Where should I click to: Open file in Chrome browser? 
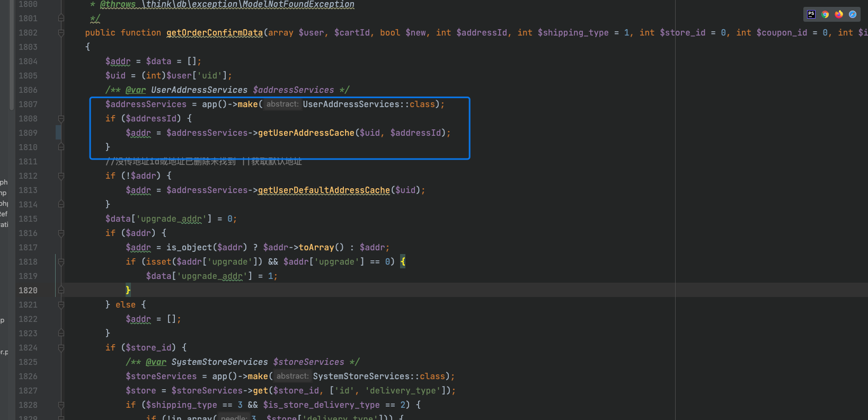(825, 14)
